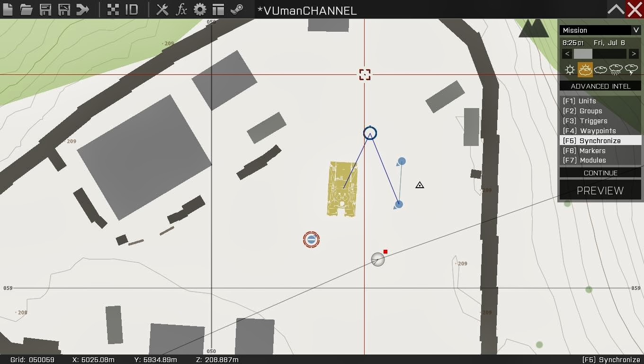Screen dimensions: 644x364
Task: Toggle the map textures checkerboard icon
Action: coord(113,9)
